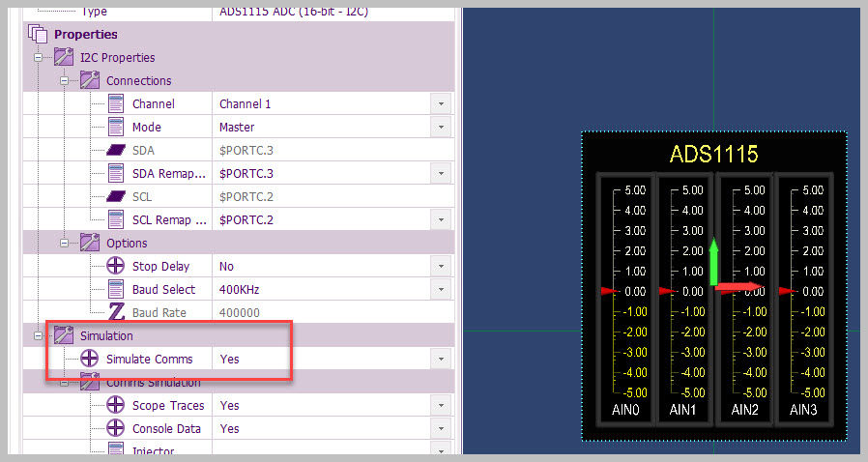Click the ADS1115 title on the component
This screenshot has height=462, width=868.
[713, 154]
